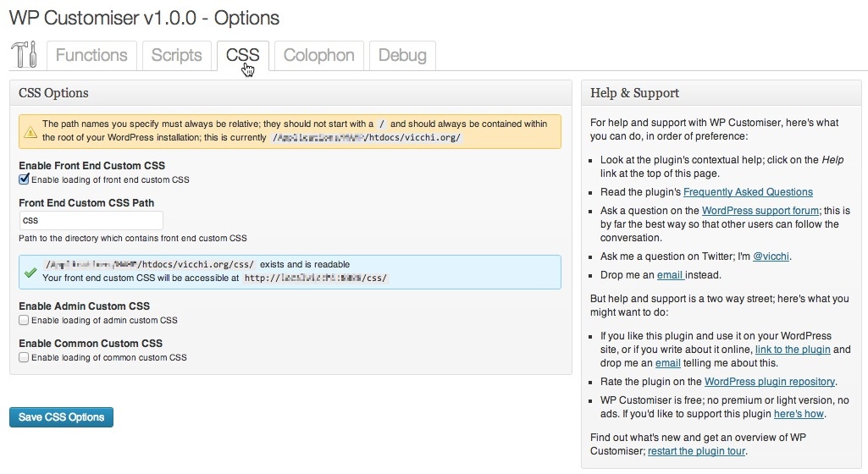Disable loading of front end custom CSS
This screenshot has height=474, width=868.
pos(24,179)
